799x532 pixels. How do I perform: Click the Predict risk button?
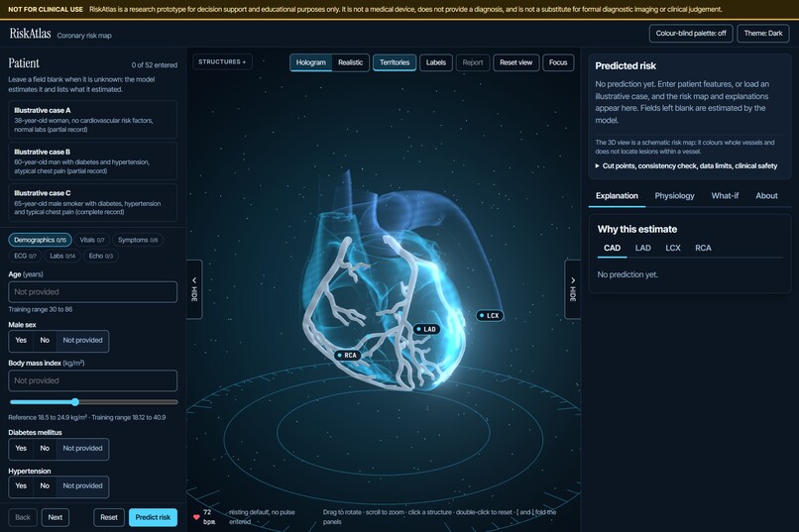pos(153,517)
